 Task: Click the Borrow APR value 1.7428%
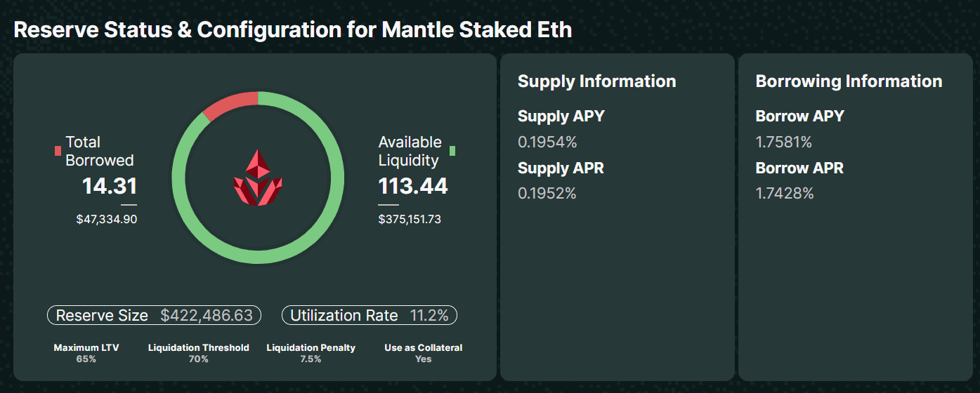click(784, 194)
